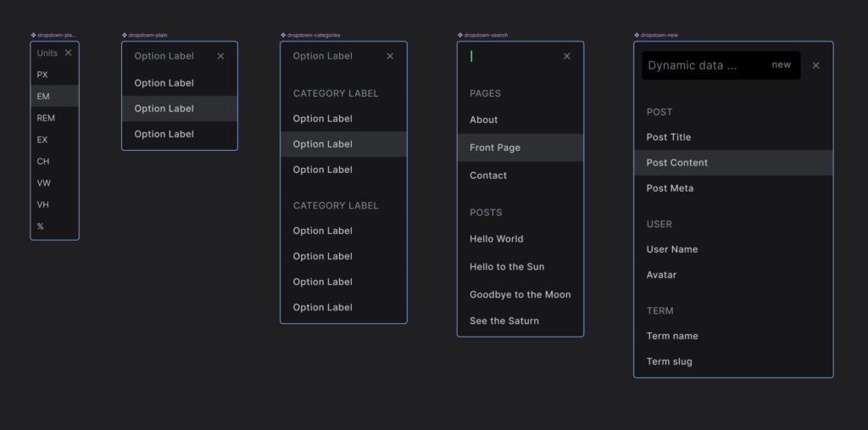Image resolution: width=868 pixels, height=430 pixels.
Task: Select the dropdown-search component frame label
Action: [x=485, y=36]
